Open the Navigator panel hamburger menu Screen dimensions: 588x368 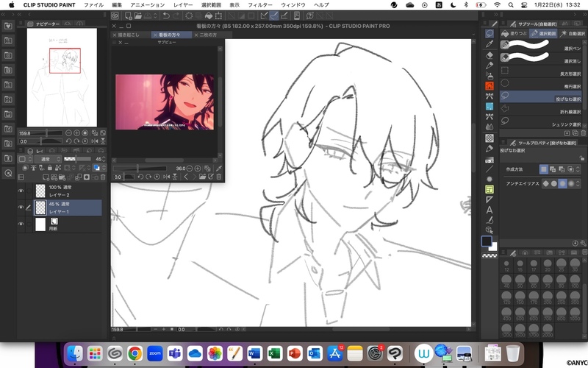(x=21, y=24)
